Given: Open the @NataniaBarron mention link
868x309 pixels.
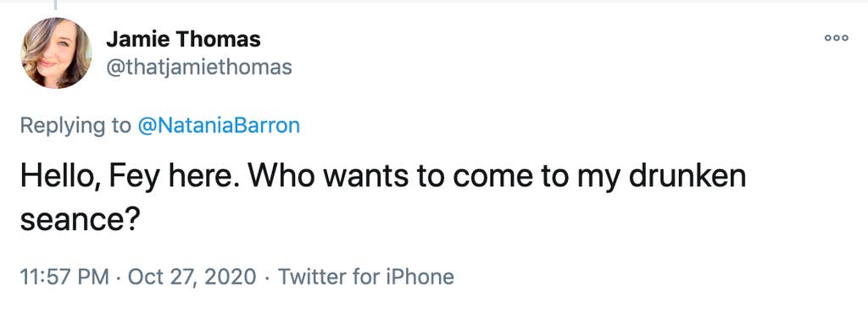Looking at the screenshot, I should click(x=218, y=125).
